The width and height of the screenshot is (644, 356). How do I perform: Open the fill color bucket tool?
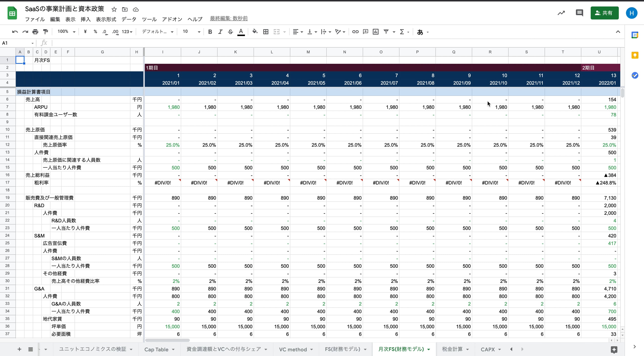click(x=255, y=32)
